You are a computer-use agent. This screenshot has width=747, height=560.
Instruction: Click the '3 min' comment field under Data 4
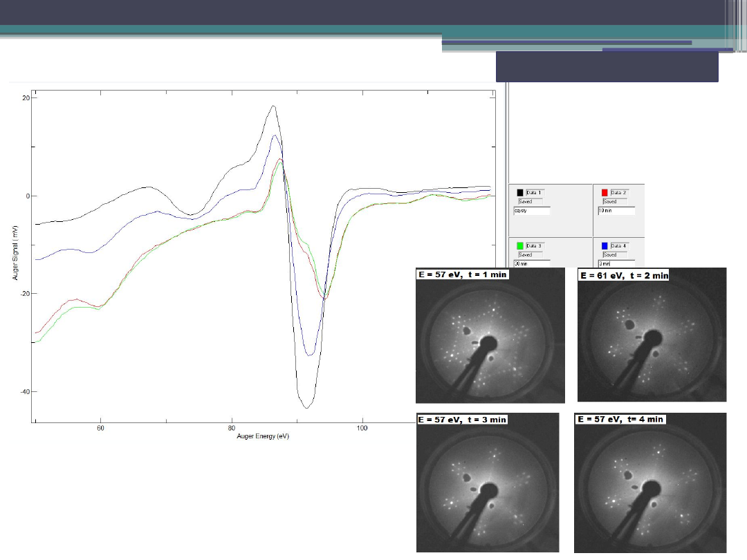(x=616, y=263)
